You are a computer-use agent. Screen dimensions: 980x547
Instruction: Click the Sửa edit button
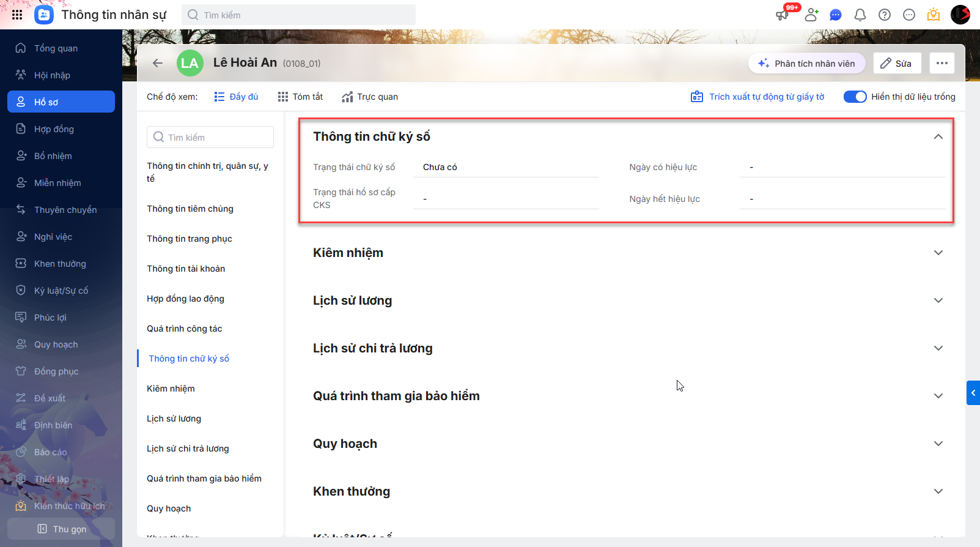coord(897,63)
